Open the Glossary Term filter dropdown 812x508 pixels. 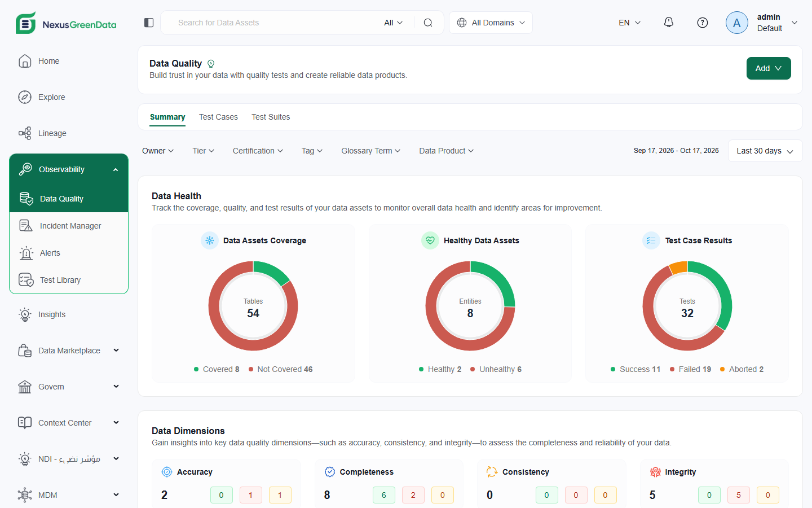[371, 151]
